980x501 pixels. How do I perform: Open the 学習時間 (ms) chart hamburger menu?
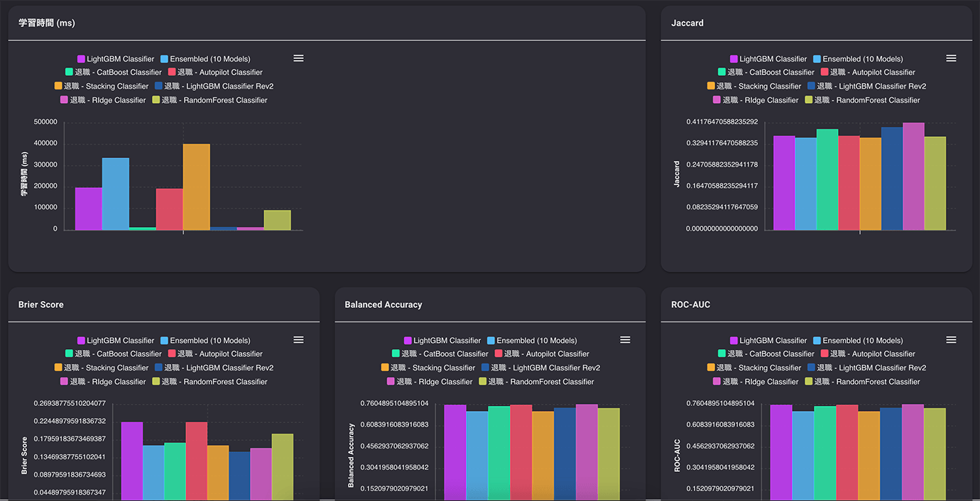pyautogui.click(x=298, y=58)
